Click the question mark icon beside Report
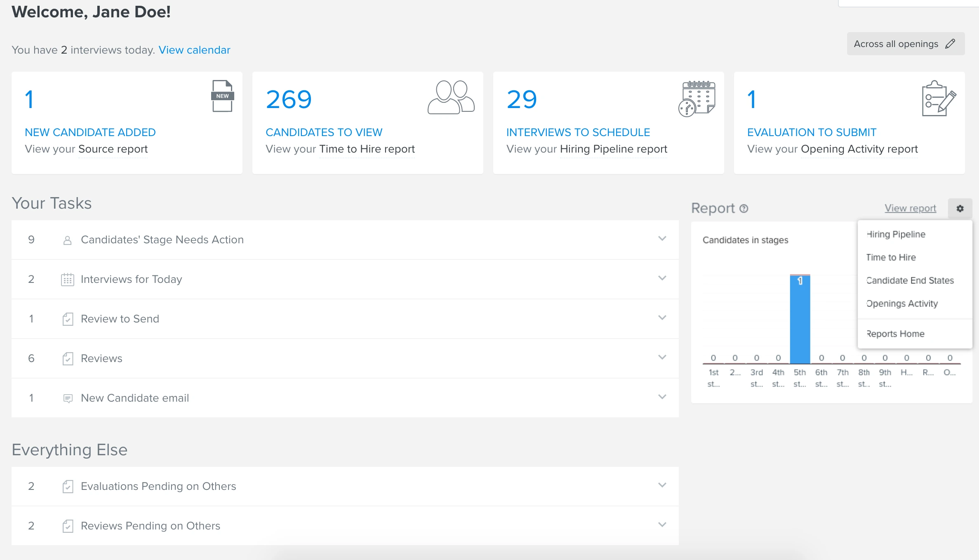Image resolution: width=979 pixels, height=560 pixels. [x=743, y=209]
